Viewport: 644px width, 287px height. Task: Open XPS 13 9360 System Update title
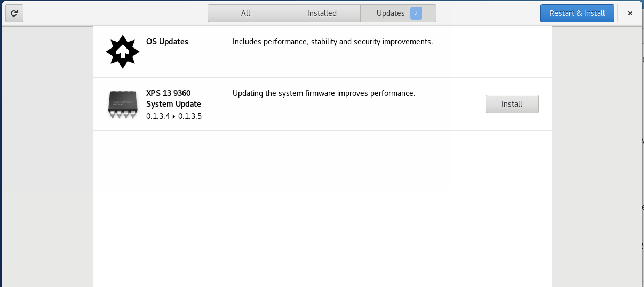(x=173, y=98)
